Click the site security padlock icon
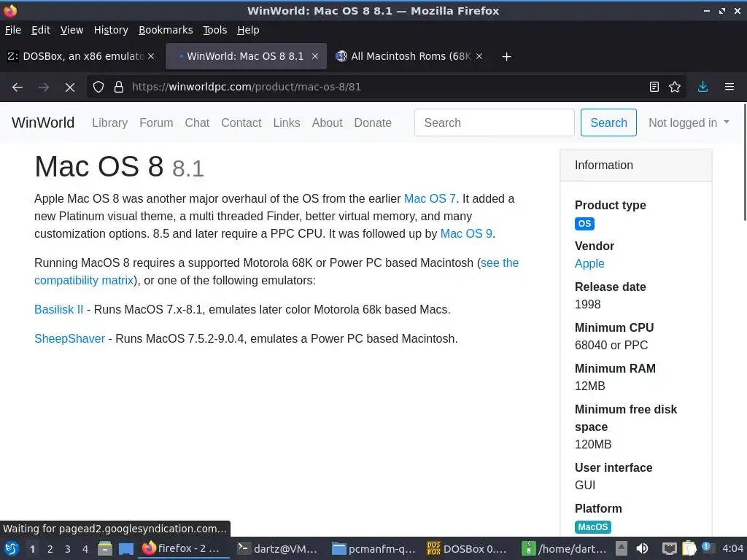Image resolution: width=747 pixels, height=560 pixels. 119,87
